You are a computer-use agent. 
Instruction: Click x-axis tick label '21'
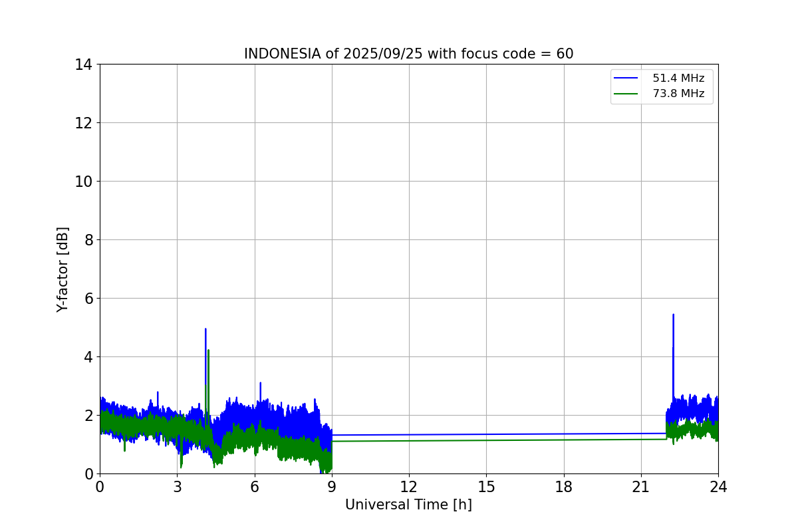(641, 487)
